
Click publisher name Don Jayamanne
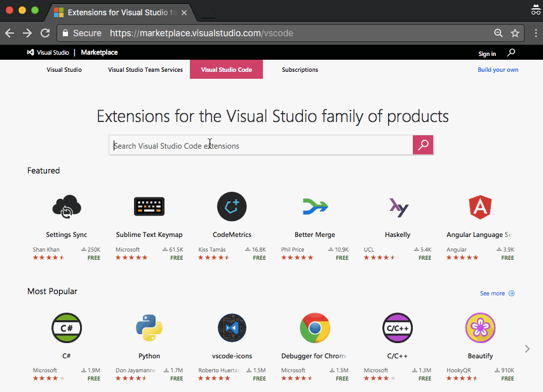(x=135, y=370)
